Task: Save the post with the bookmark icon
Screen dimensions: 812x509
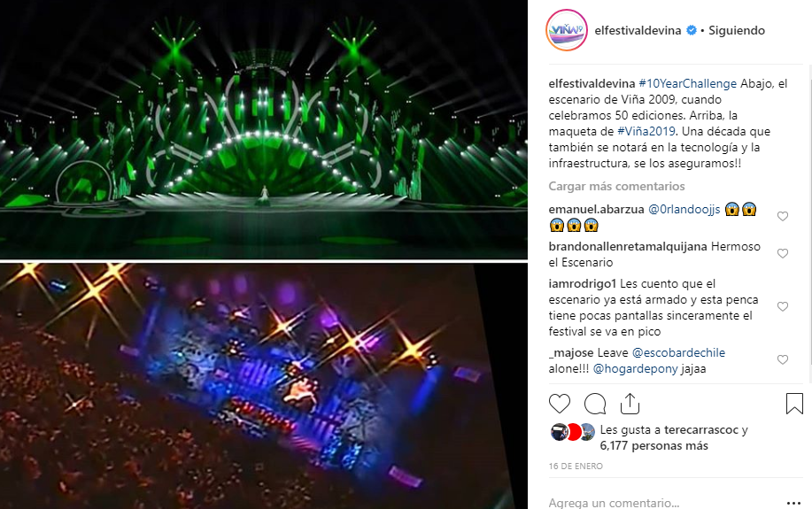Action: coord(794,404)
